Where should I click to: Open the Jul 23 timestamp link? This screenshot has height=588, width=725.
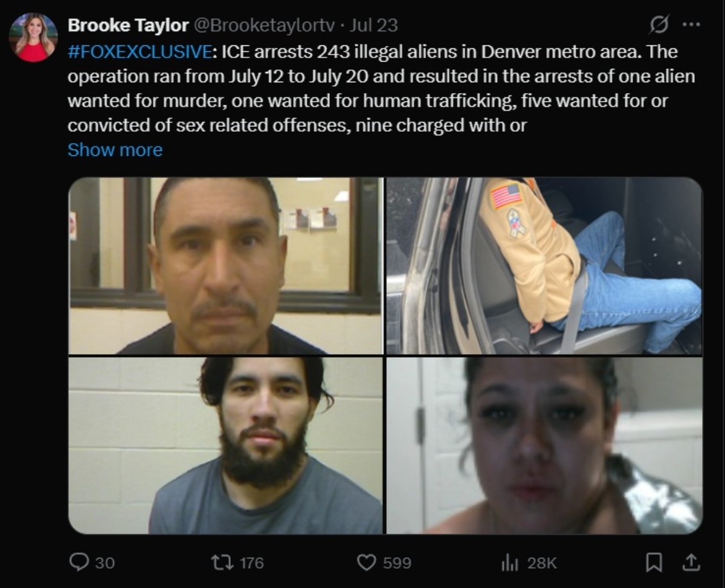tap(373, 25)
